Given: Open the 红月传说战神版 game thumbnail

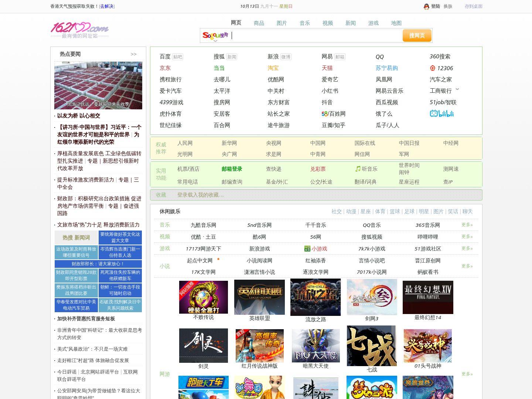Looking at the screenshot, I should 260,346.
